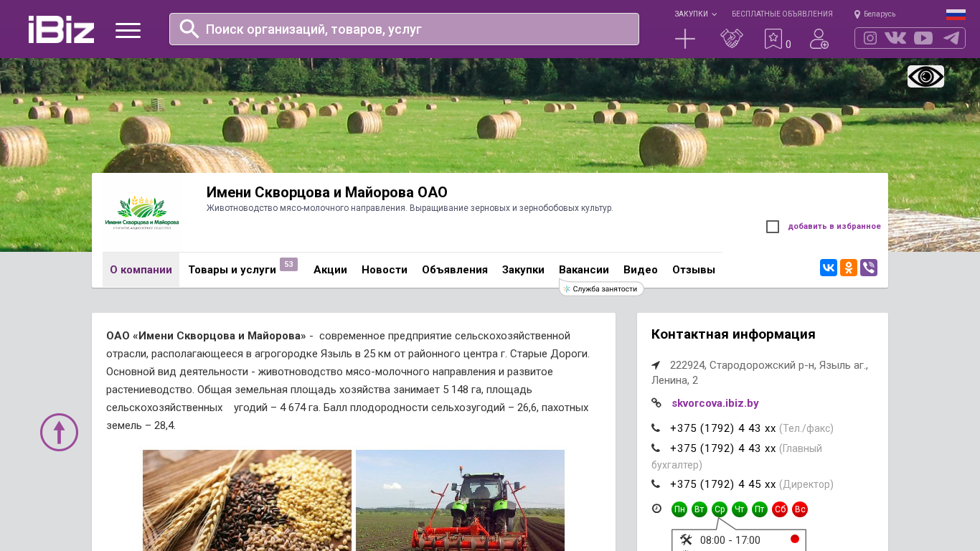
Task: Open the handshake partnership icon
Action: coord(732,39)
